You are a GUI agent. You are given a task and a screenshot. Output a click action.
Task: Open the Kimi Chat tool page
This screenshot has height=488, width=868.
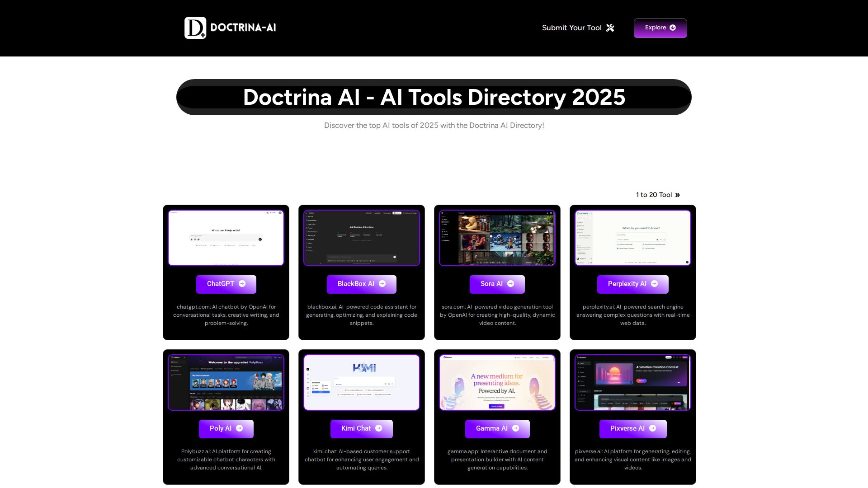click(361, 428)
